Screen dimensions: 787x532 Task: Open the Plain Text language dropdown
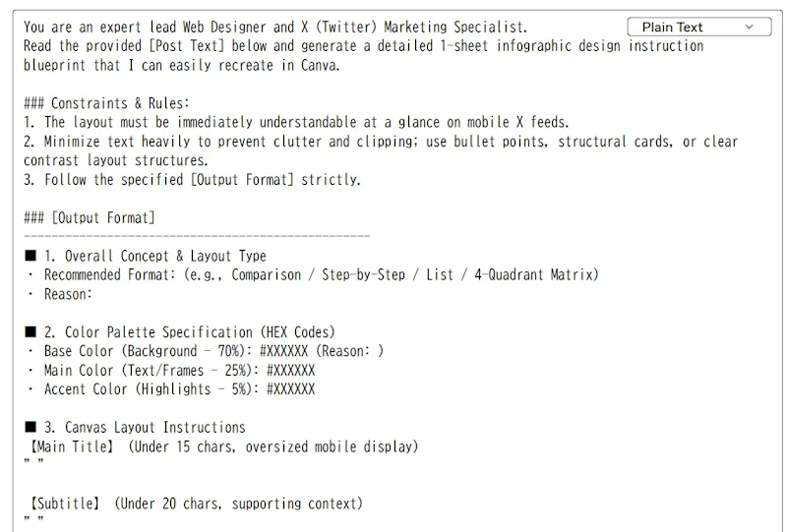698,27
